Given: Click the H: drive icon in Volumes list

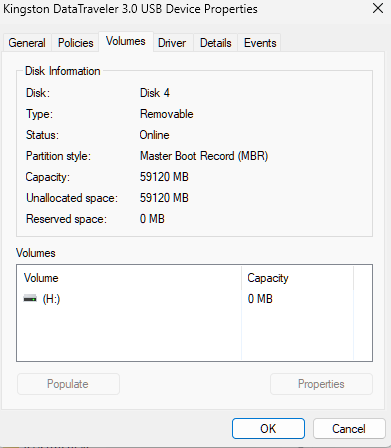Looking at the screenshot, I should coord(30,298).
